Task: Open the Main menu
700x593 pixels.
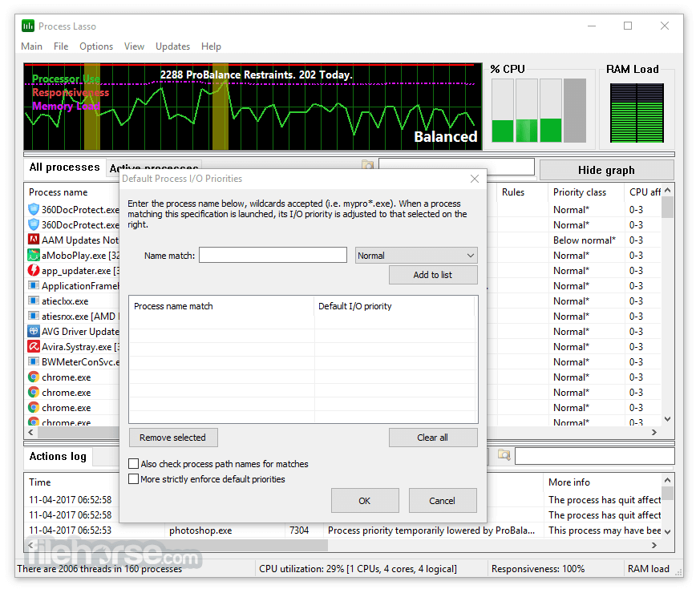Action: [x=32, y=46]
